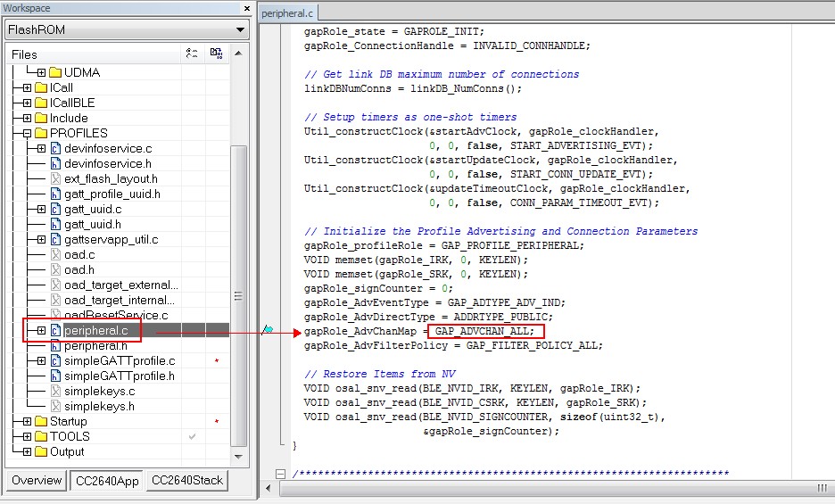Open the FlashROM configuration dropdown
The height and width of the screenshot is (504, 835).
(x=240, y=29)
